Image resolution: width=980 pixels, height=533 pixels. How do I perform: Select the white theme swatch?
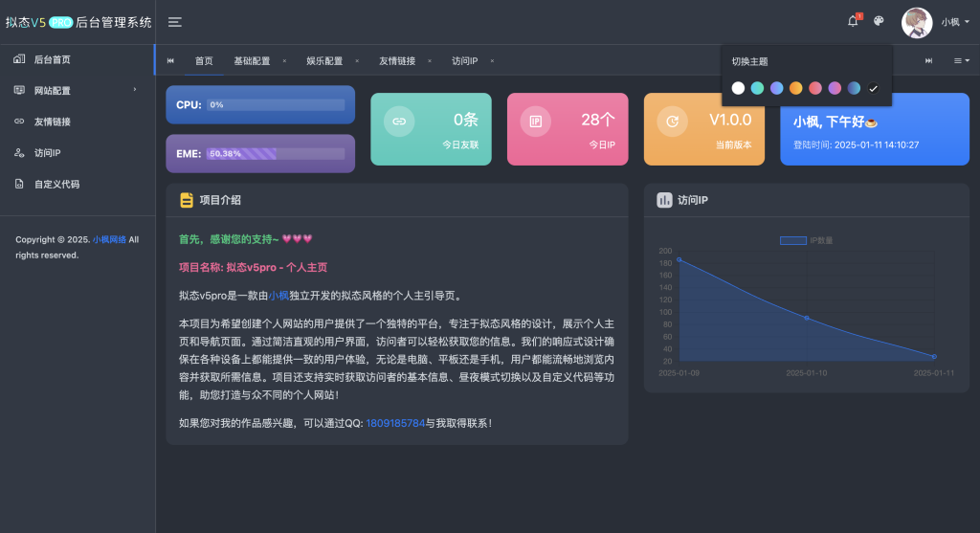tap(738, 88)
